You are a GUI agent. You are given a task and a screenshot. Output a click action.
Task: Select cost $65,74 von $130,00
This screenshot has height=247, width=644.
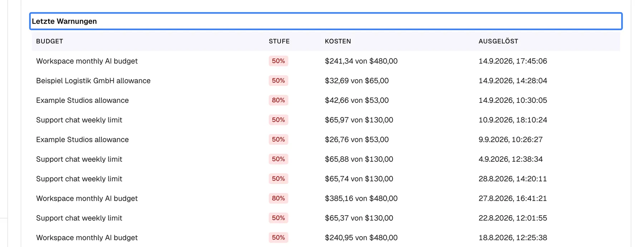click(359, 179)
